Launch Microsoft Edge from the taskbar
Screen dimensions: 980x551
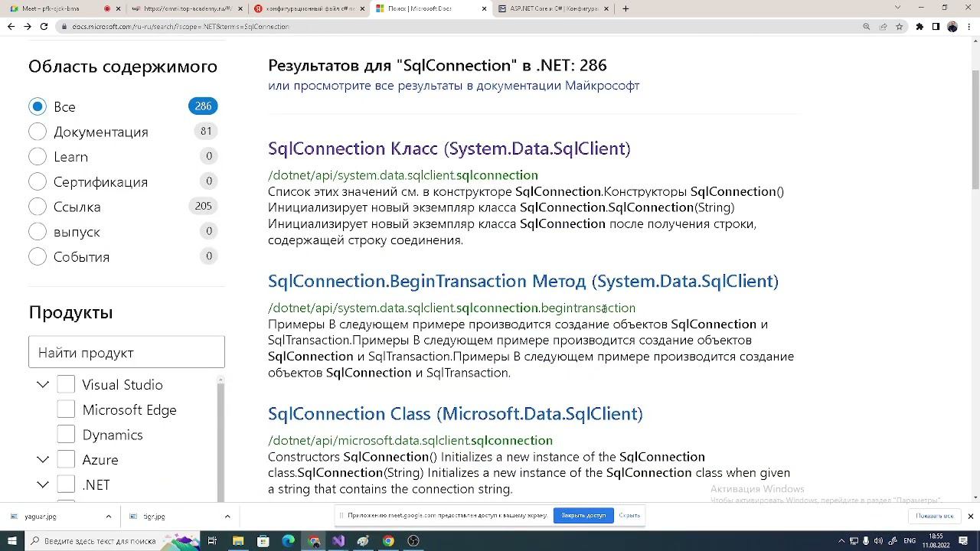289,541
